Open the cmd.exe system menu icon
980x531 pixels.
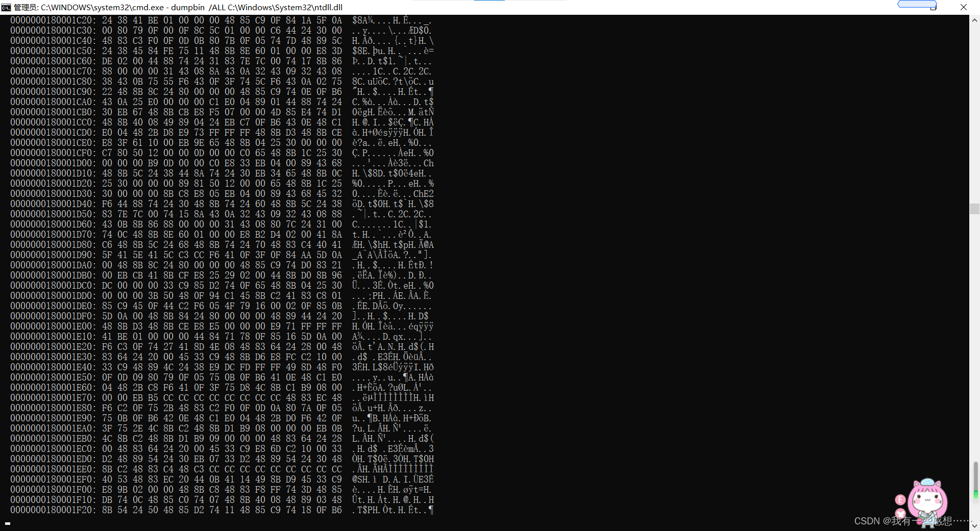click(x=6, y=7)
